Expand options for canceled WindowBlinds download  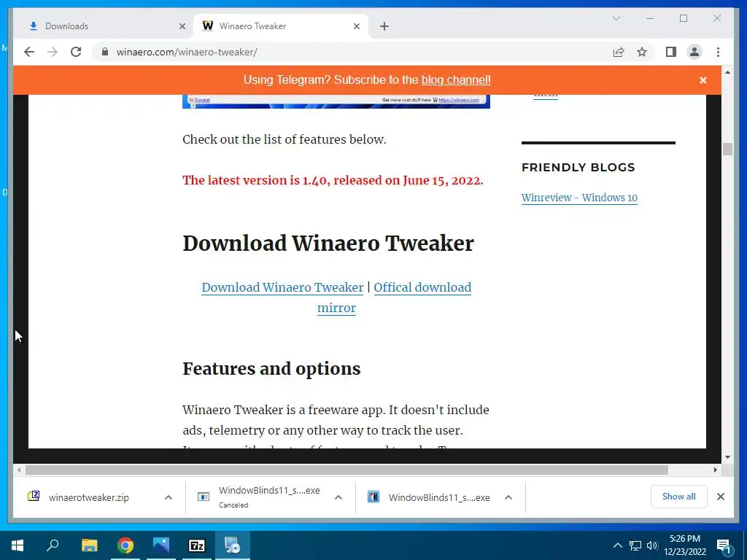coord(338,497)
